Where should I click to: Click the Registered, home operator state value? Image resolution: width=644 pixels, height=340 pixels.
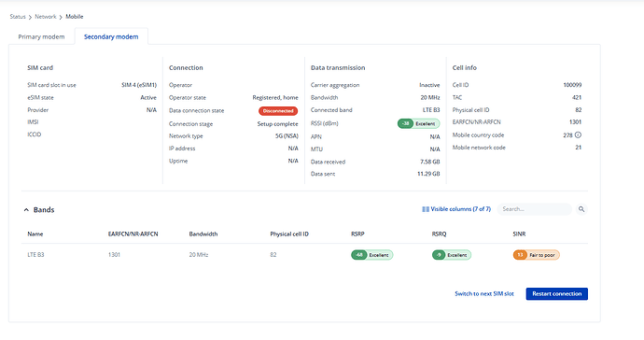point(275,97)
